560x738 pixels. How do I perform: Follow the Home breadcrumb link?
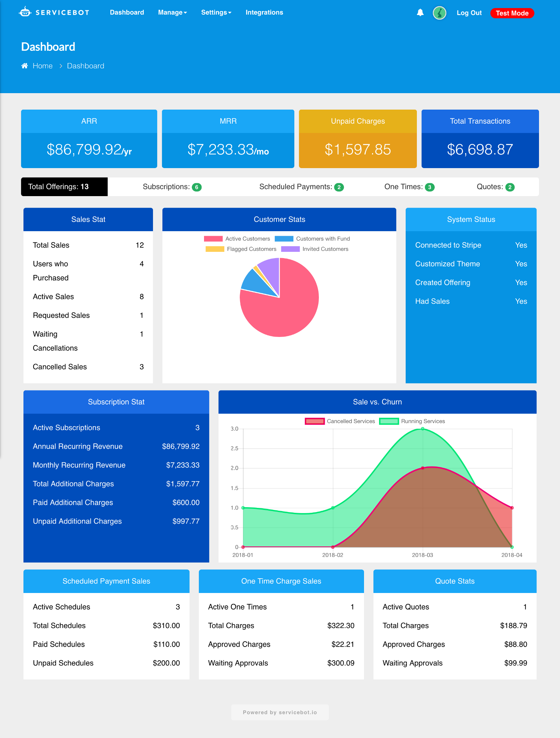[x=43, y=66]
